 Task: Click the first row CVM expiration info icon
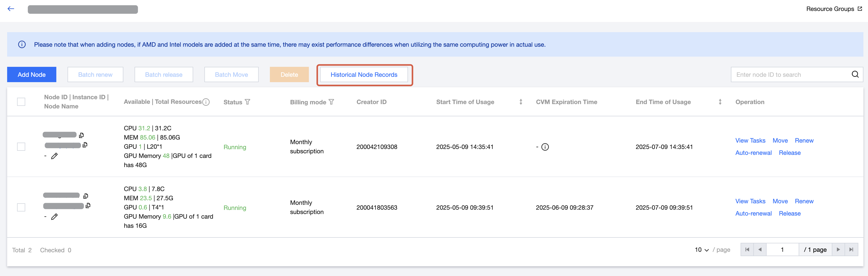pyautogui.click(x=545, y=147)
